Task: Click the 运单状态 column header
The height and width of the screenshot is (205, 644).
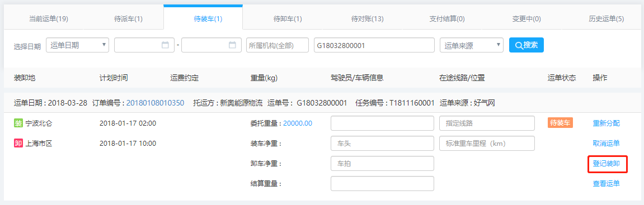Action: pos(562,78)
